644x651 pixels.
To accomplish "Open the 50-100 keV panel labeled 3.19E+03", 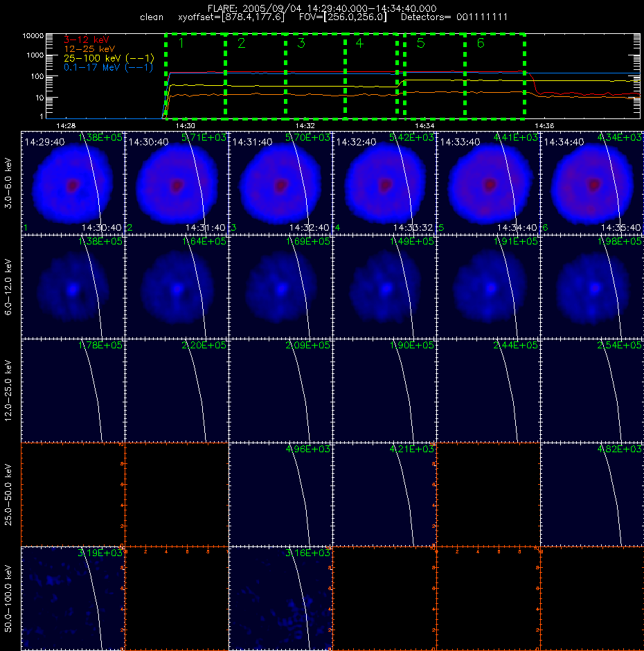I will (x=73, y=598).
